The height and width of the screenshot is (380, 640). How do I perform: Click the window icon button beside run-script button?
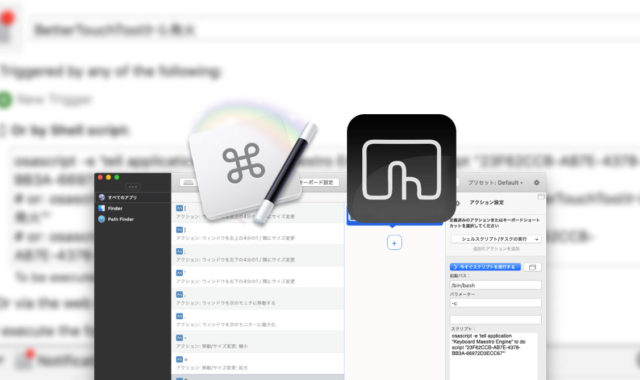pyautogui.click(x=532, y=267)
